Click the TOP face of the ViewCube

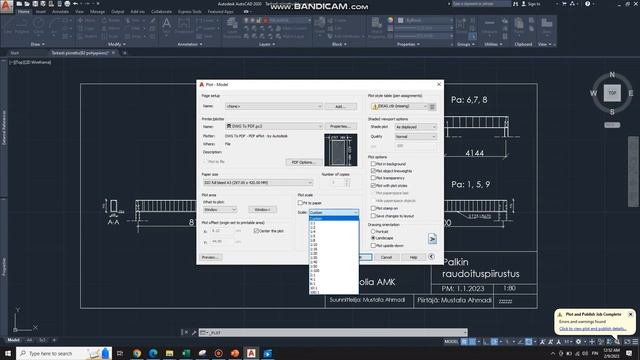click(x=612, y=93)
